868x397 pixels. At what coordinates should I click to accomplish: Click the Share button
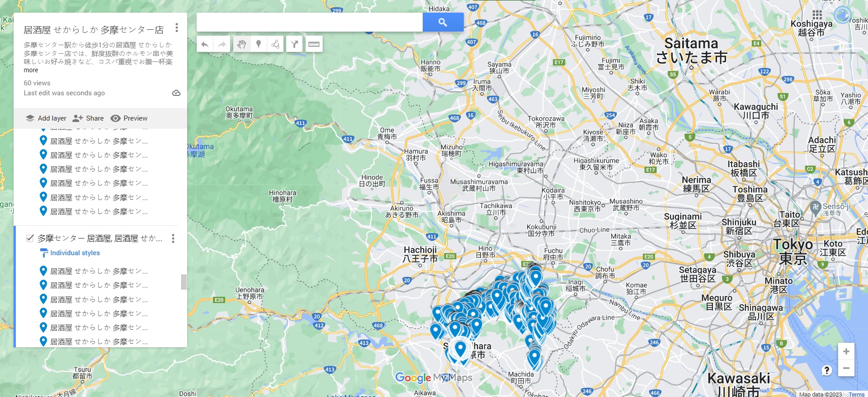(x=88, y=118)
